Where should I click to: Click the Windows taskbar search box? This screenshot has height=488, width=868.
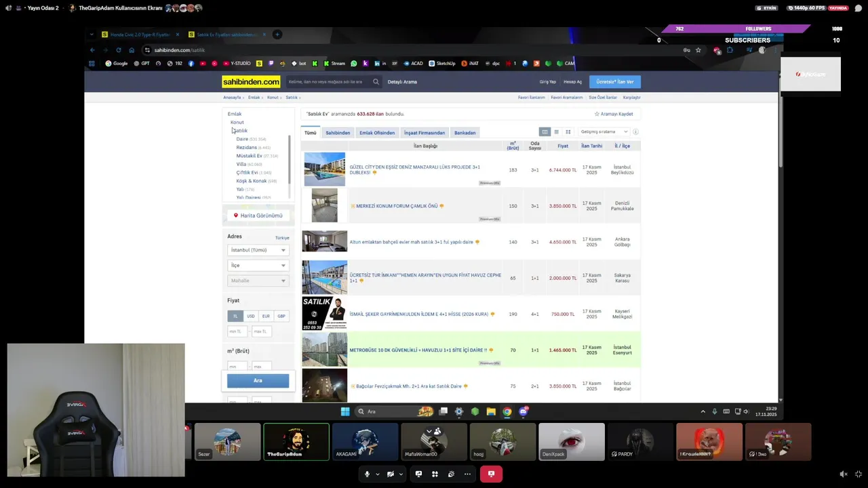[395, 411]
